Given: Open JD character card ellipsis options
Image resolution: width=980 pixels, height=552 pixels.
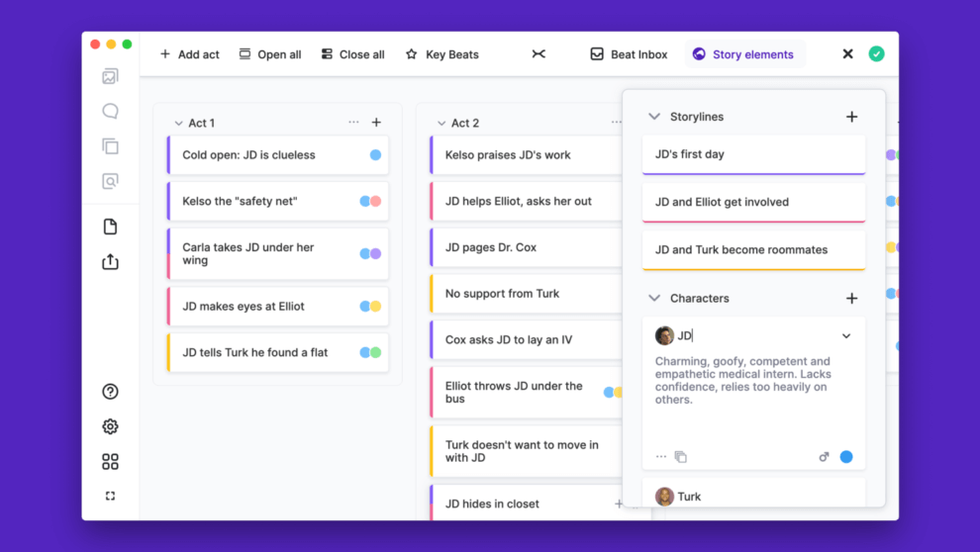Looking at the screenshot, I should (x=660, y=457).
